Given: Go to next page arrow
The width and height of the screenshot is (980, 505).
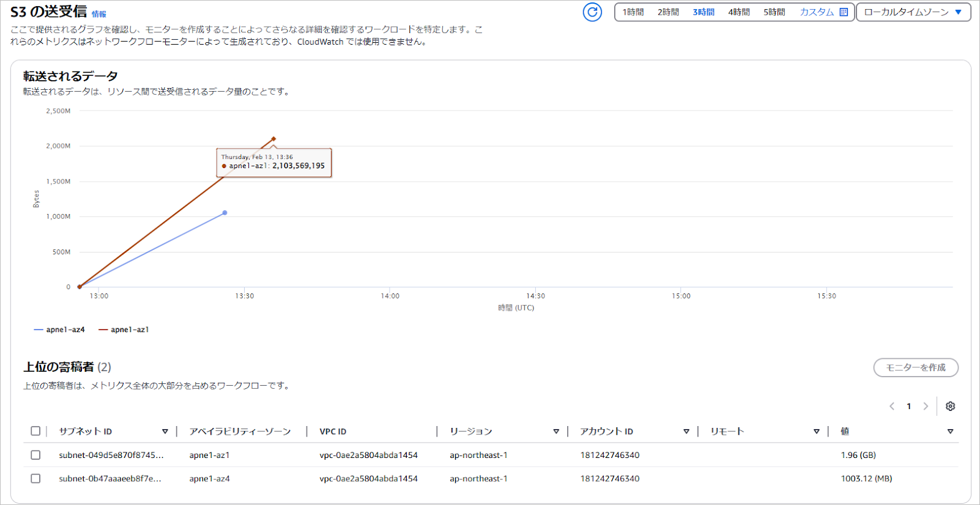Looking at the screenshot, I should click(926, 407).
